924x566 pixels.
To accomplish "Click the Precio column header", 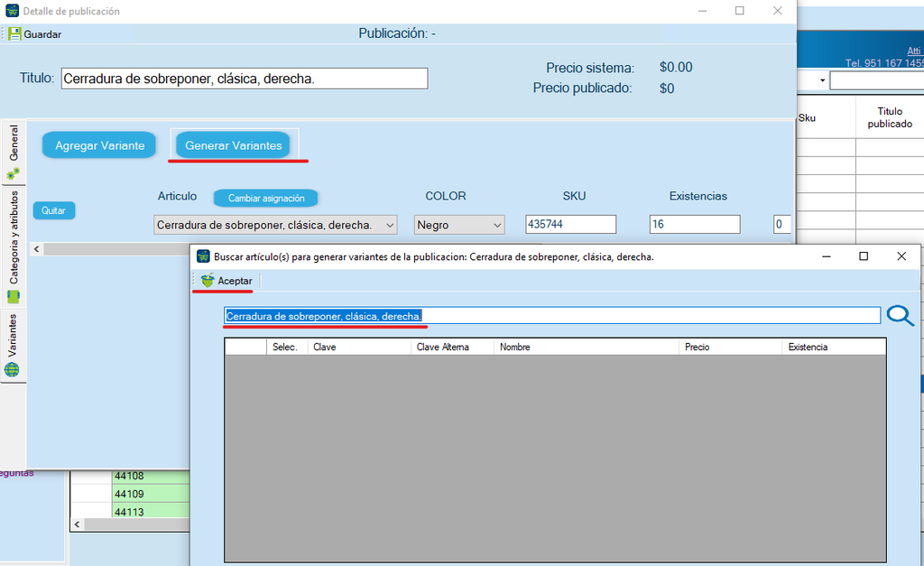I will pos(730,348).
